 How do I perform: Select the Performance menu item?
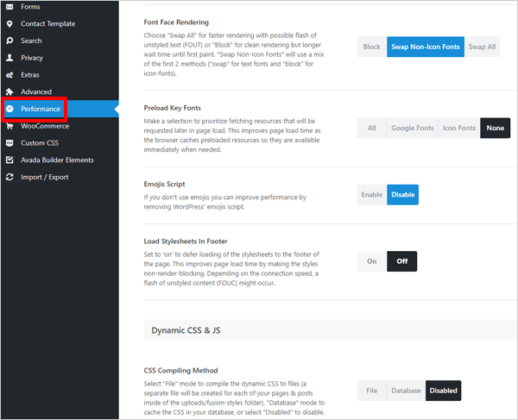coord(60,109)
